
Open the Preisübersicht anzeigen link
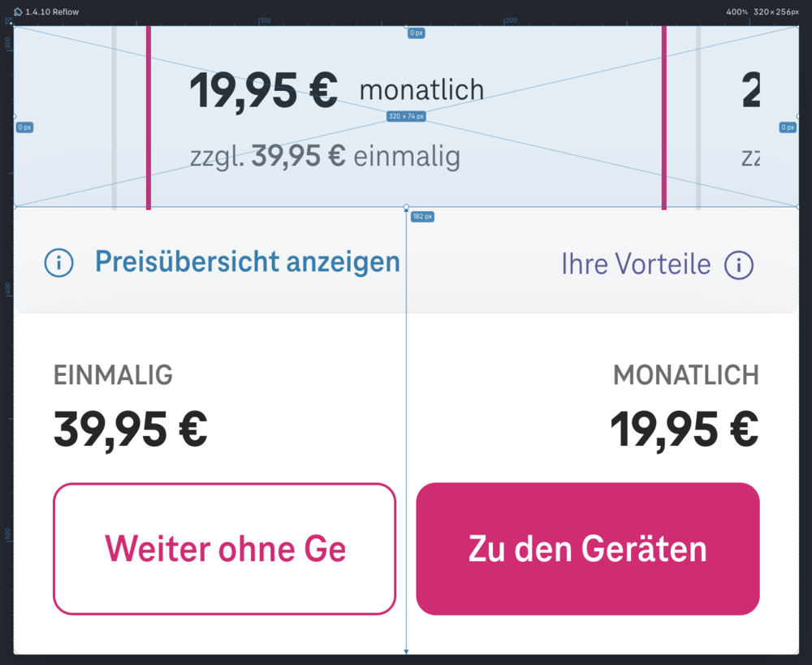tap(247, 262)
